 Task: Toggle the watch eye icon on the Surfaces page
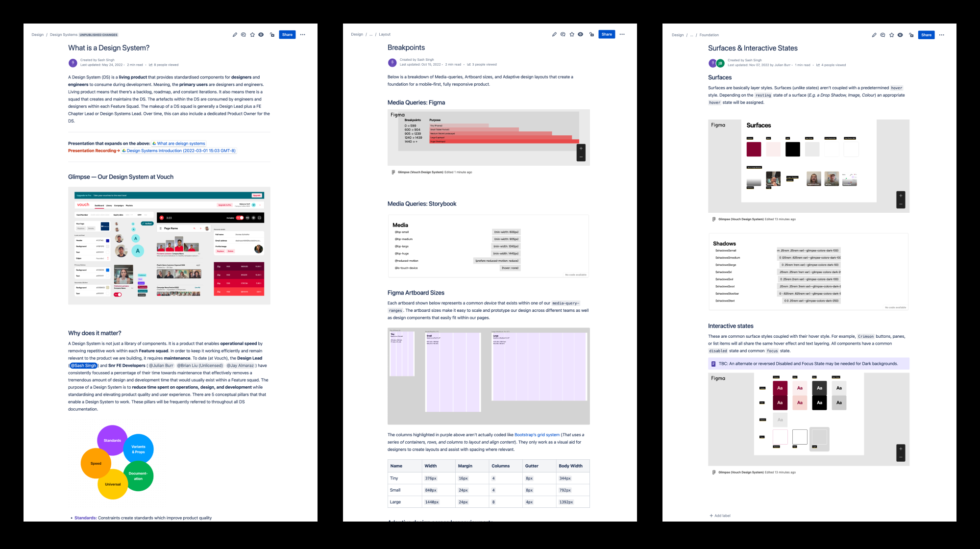tap(900, 35)
